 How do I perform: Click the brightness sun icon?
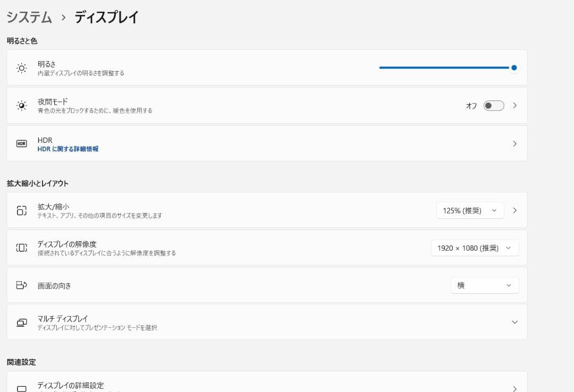[21, 67]
